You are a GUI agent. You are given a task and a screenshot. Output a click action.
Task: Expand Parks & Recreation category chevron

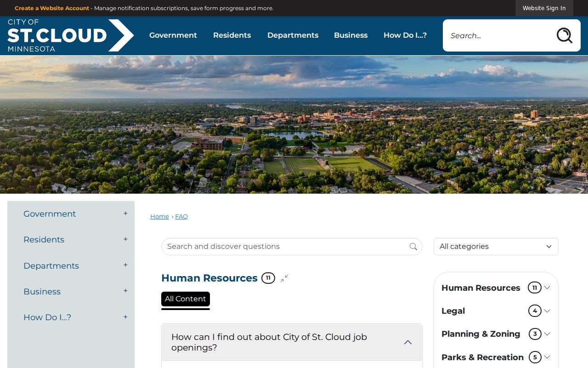547,357
